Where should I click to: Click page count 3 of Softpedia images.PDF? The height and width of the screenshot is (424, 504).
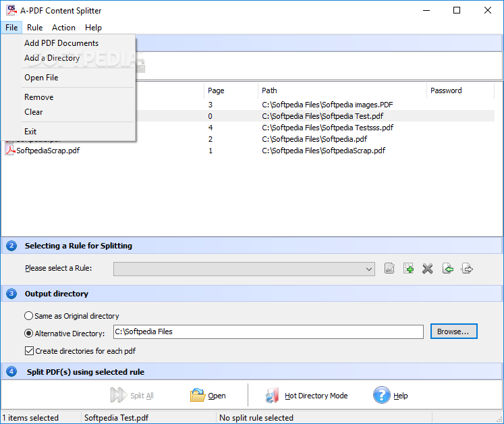[211, 105]
